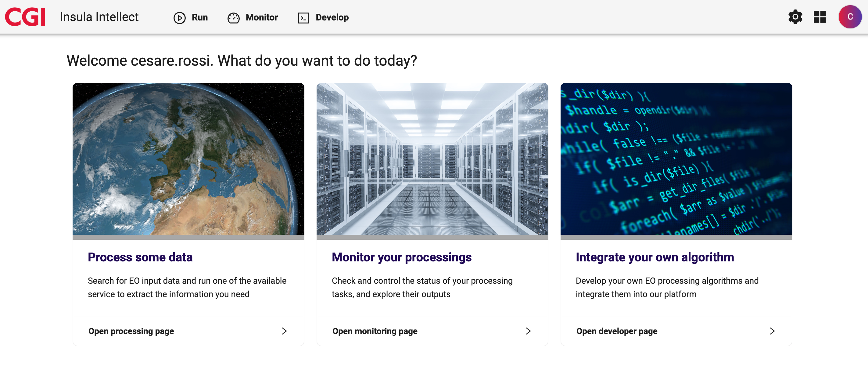Open the apps grid icon

point(820,17)
